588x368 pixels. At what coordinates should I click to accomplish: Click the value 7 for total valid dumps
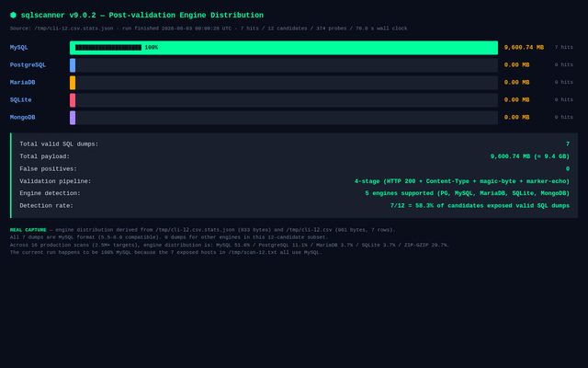coord(568,144)
